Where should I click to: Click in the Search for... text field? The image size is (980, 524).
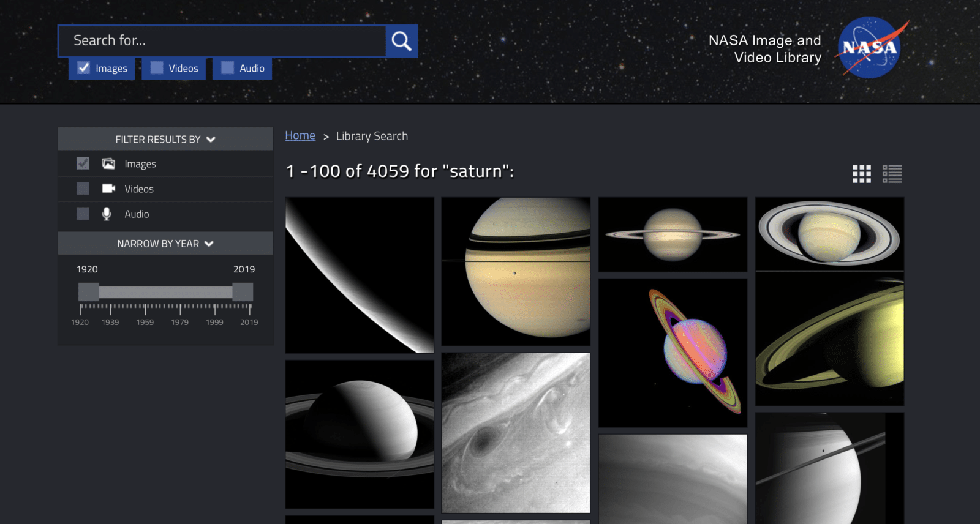pos(222,41)
